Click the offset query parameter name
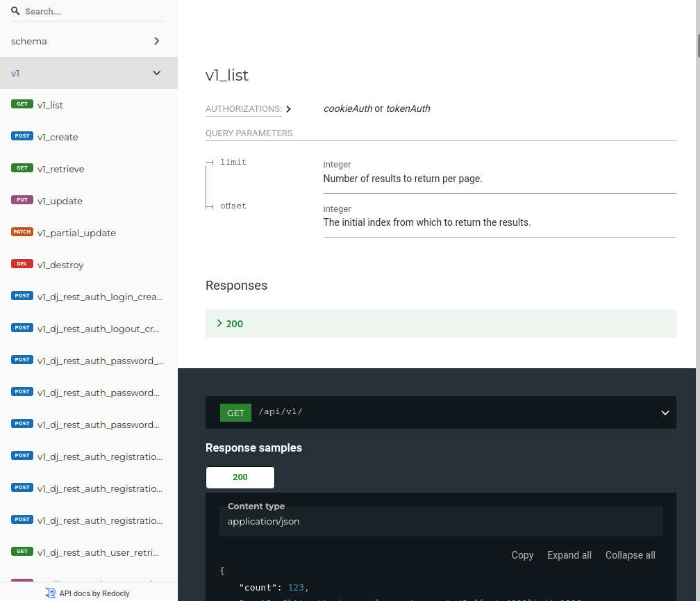Image resolution: width=700 pixels, height=601 pixels. pos(233,206)
